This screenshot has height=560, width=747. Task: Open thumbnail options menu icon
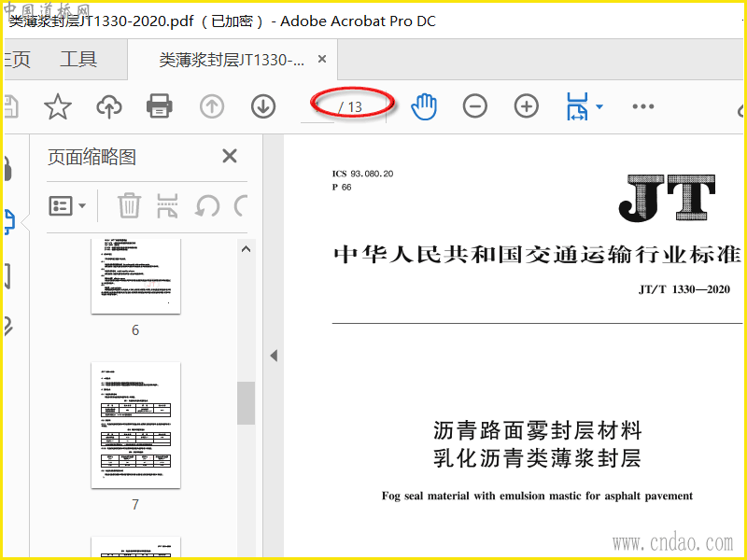tap(67, 206)
